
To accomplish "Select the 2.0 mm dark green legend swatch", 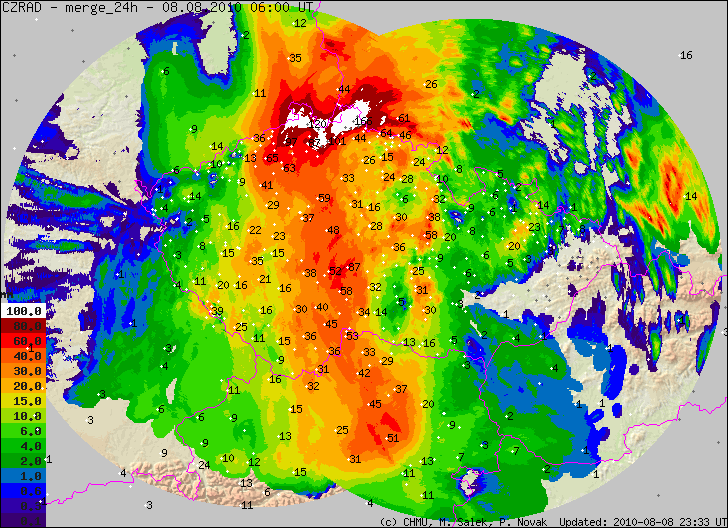I will (x=23, y=461).
